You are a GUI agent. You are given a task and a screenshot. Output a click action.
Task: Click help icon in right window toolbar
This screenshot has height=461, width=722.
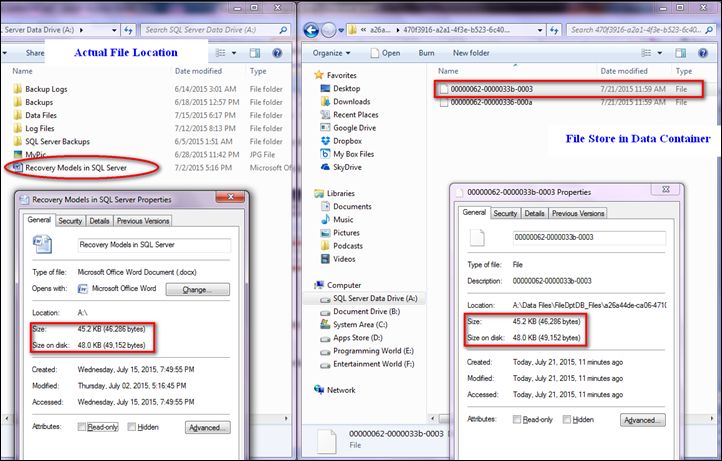click(x=703, y=53)
